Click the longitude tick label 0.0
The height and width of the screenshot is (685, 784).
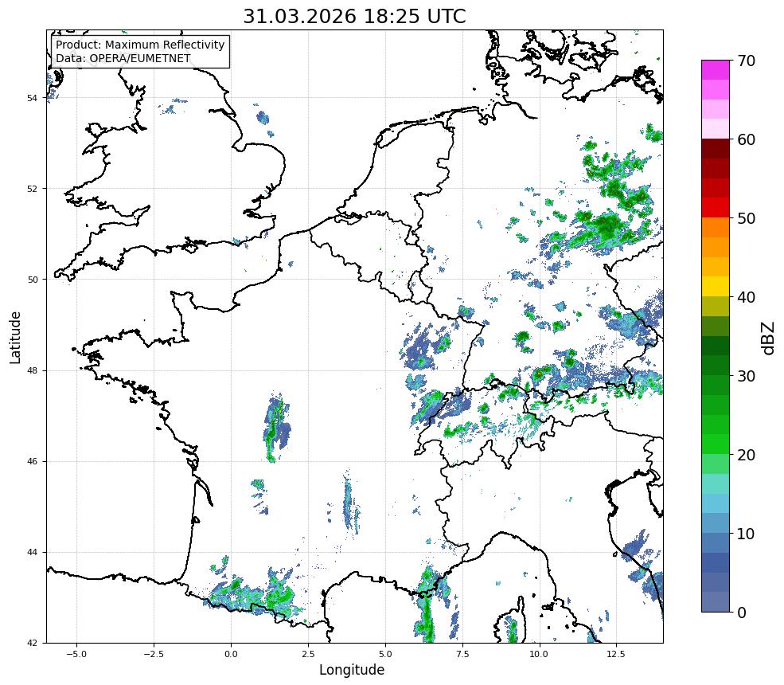coord(231,653)
